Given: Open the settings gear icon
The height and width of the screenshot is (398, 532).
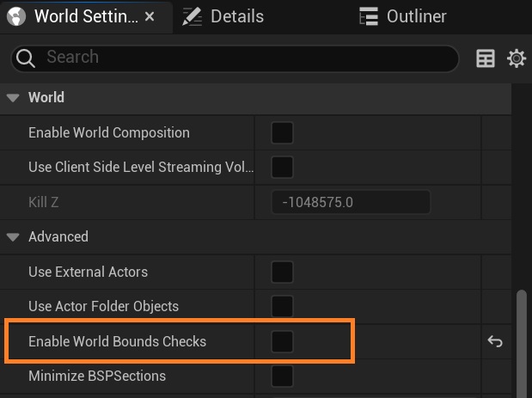Looking at the screenshot, I should click(x=517, y=58).
